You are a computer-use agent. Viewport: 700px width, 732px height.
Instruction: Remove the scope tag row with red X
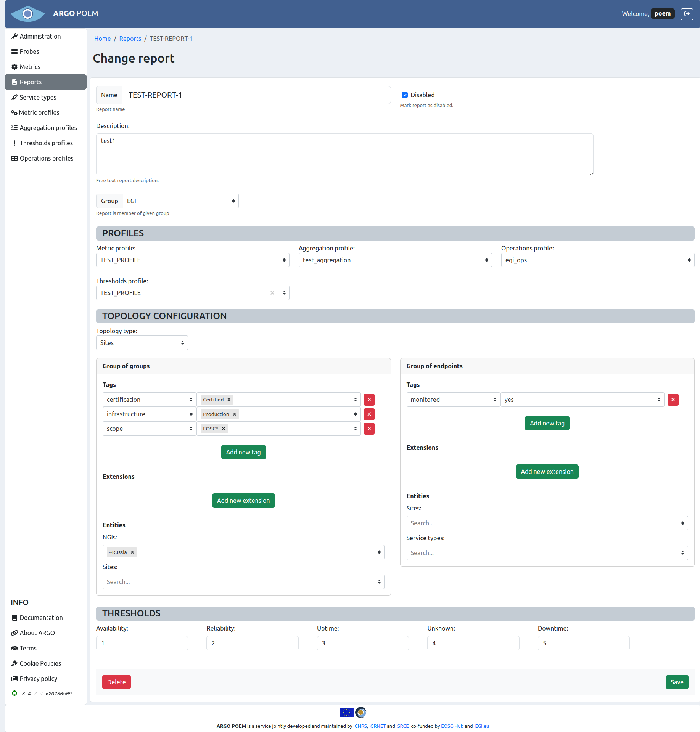(369, 429)
